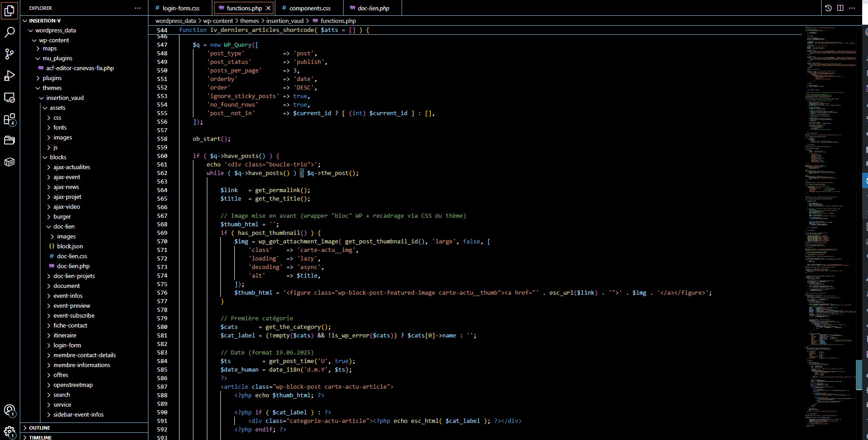
Task: Switch to the components.css tab
Action: 309,8
